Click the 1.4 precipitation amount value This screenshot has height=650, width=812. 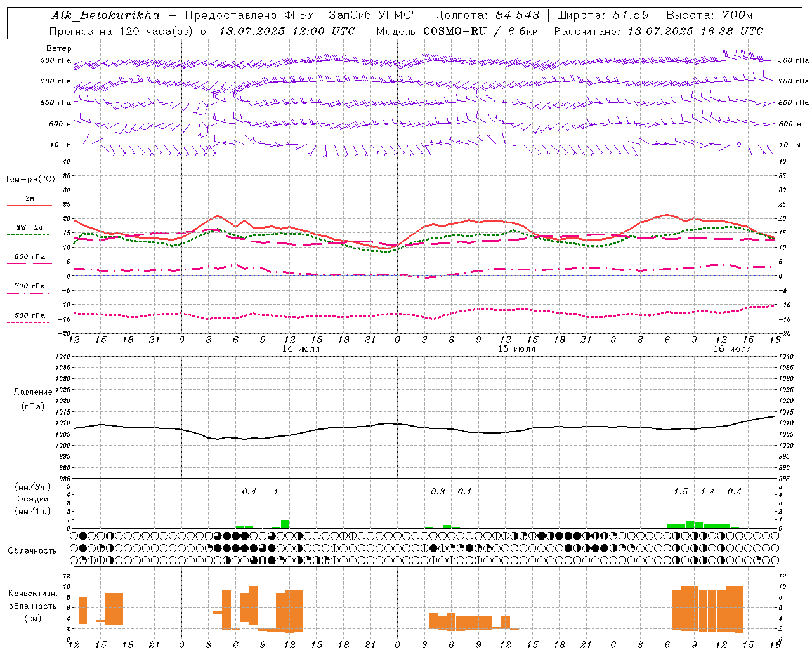(x=707, y=491)
